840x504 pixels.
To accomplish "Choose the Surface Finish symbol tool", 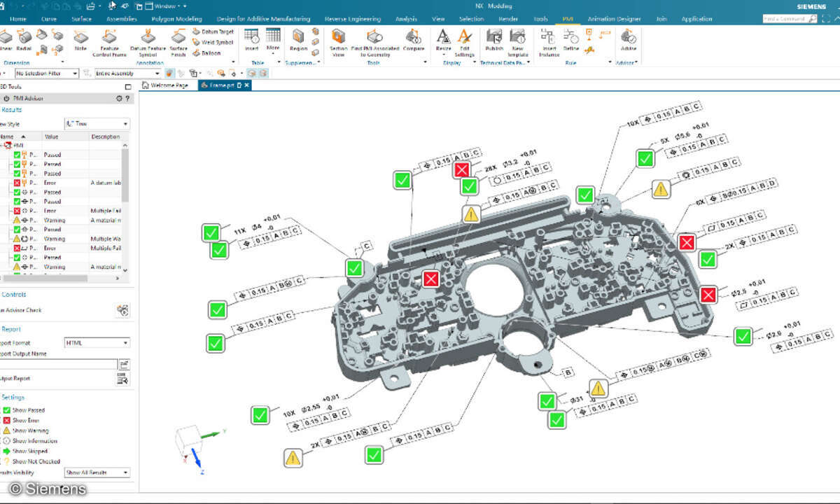I will coord(178,43).
